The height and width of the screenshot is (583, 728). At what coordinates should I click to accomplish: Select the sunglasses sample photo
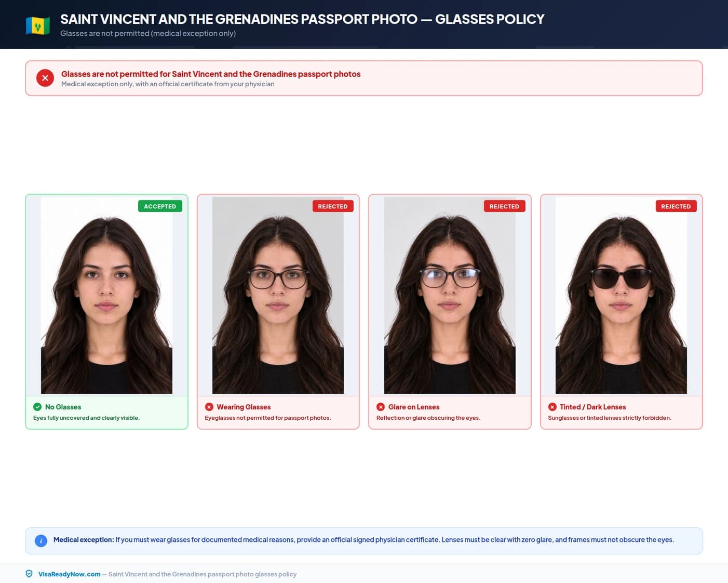621,295
